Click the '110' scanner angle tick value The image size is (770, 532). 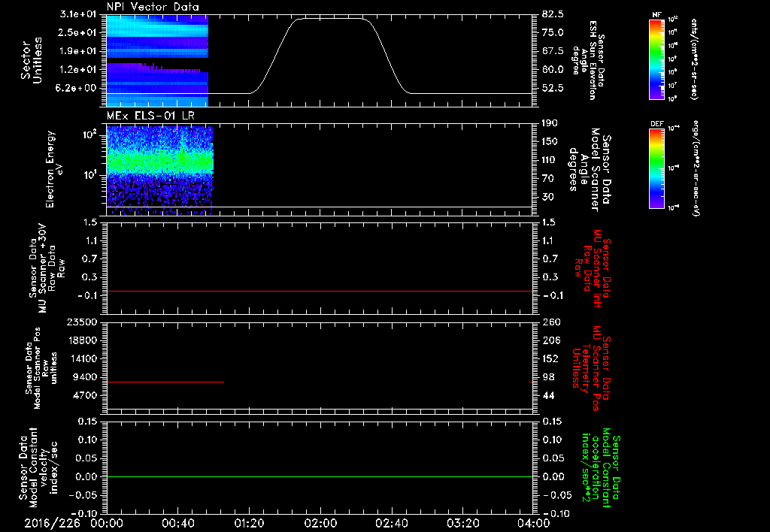click(550, 160)
